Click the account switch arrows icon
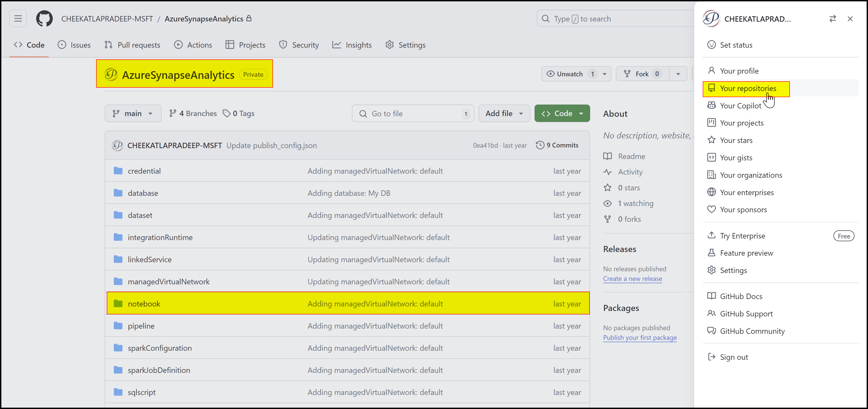868x409 pixels. pos(832,19)
